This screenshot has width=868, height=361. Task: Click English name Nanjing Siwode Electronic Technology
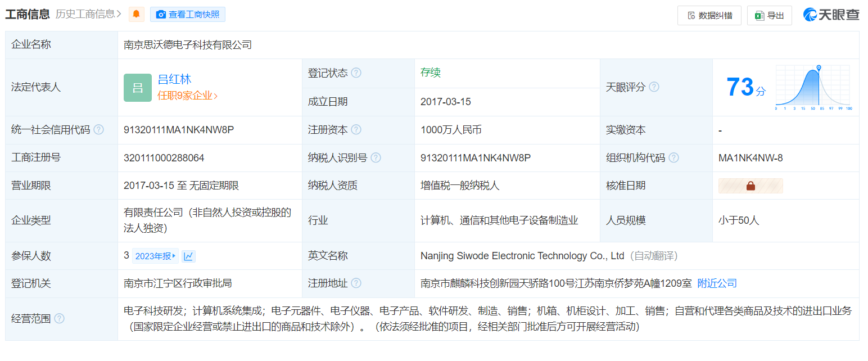point(522,256)
